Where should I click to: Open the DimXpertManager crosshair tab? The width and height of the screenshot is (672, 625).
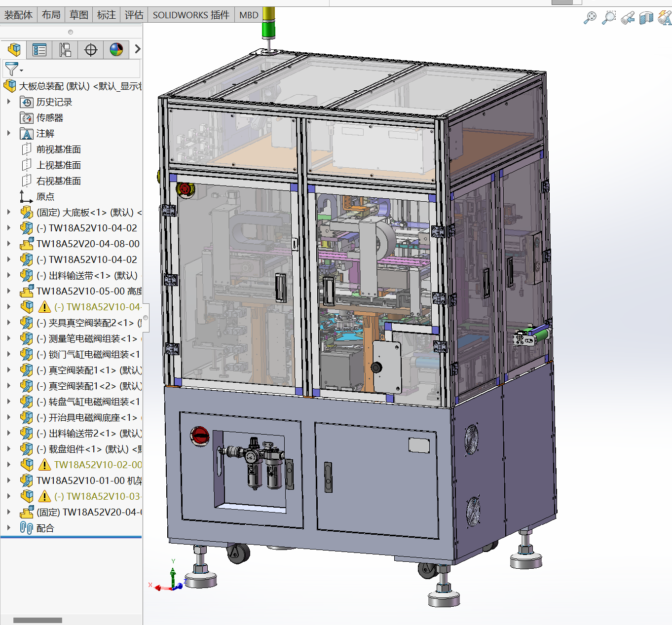point(91,50)
